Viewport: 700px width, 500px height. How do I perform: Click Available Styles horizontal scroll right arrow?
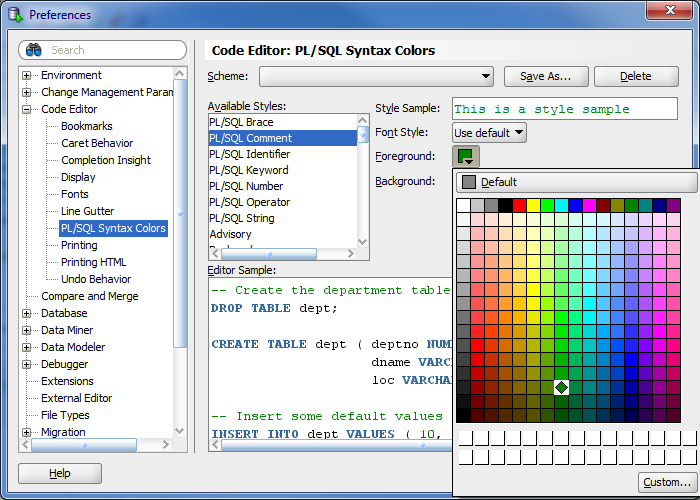point(351,254)
